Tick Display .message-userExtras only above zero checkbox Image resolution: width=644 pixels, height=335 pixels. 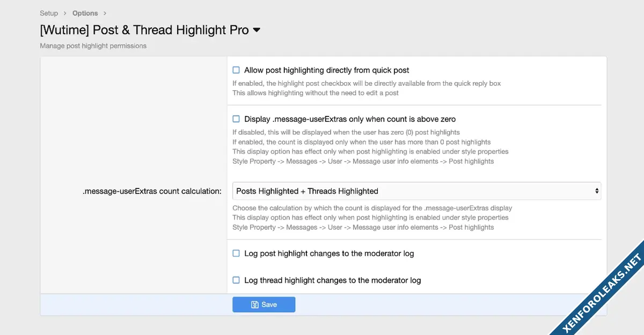[236, 119]
